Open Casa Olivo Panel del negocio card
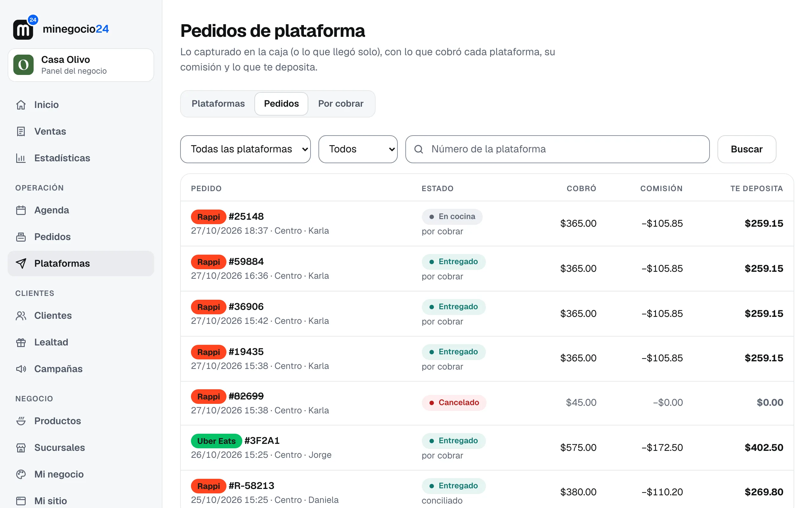812x508 pixels. click(81, 65)
